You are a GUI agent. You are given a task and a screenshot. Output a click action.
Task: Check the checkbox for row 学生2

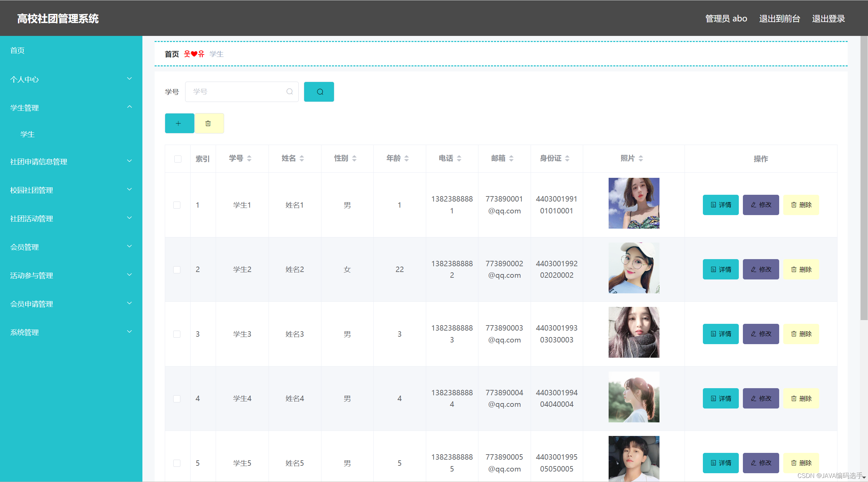177,270
